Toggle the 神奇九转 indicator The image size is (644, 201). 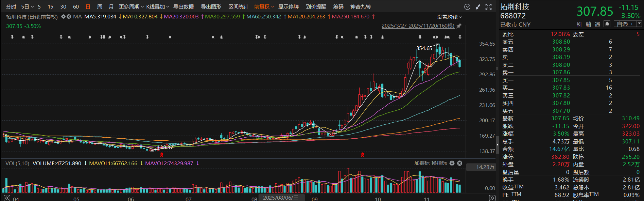(x=360, y=7)
